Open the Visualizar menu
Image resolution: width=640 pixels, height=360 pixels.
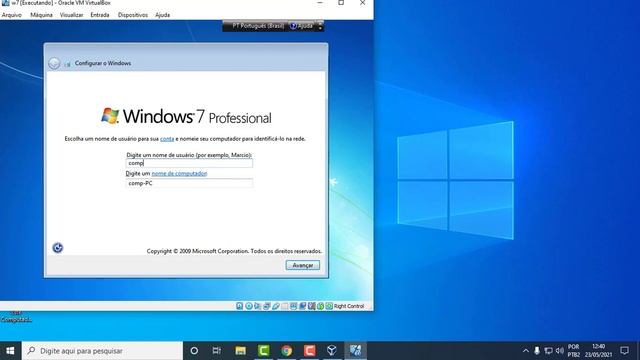point(71,15)
